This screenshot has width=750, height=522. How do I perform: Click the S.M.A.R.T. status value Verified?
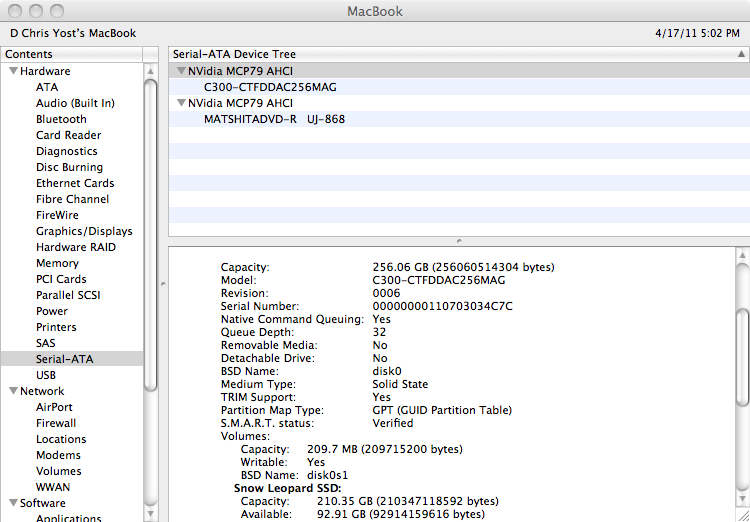pyautogui.click(x=393, y=423)
